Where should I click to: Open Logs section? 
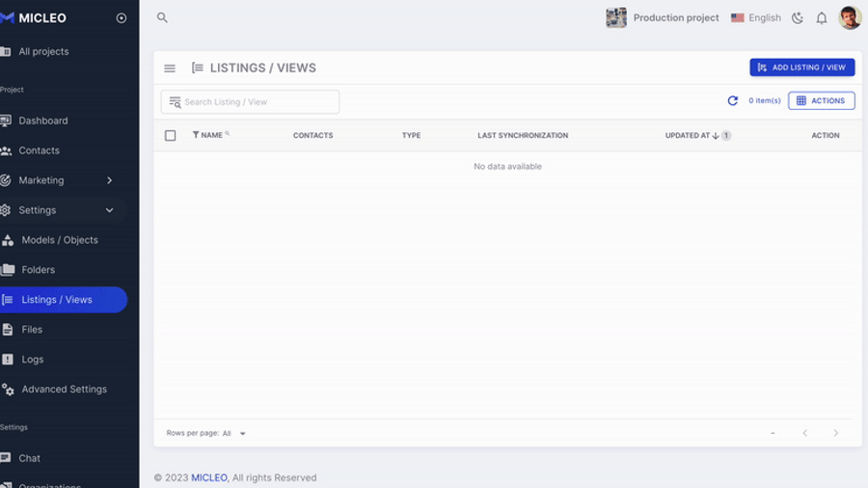(x=32, y=360)
